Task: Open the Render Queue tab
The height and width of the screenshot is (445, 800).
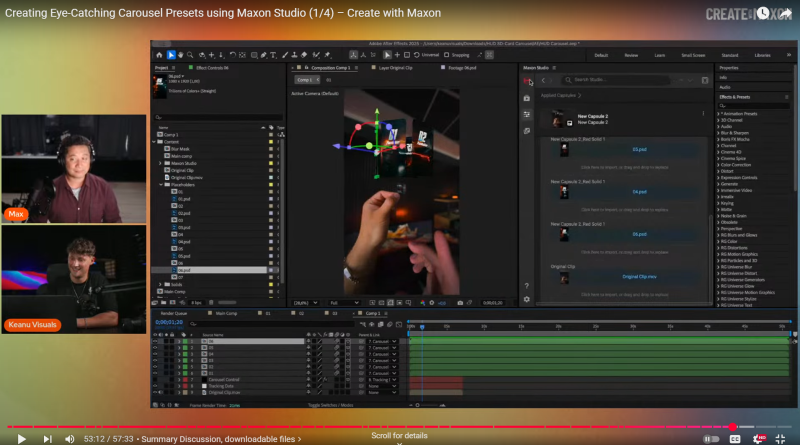Action: click(x=174, y=313)
